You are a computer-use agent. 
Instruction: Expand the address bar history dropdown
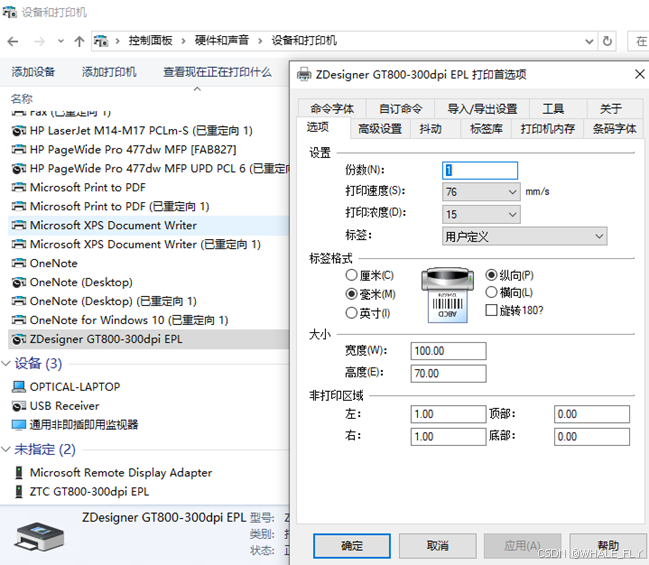click(x=589, y=41)
